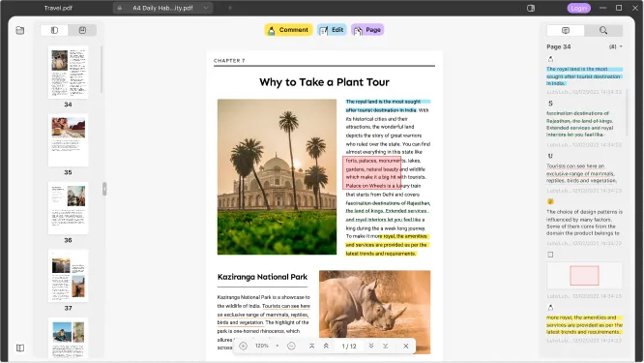Go to next page icon
The image size is (644, 363).
371,347
